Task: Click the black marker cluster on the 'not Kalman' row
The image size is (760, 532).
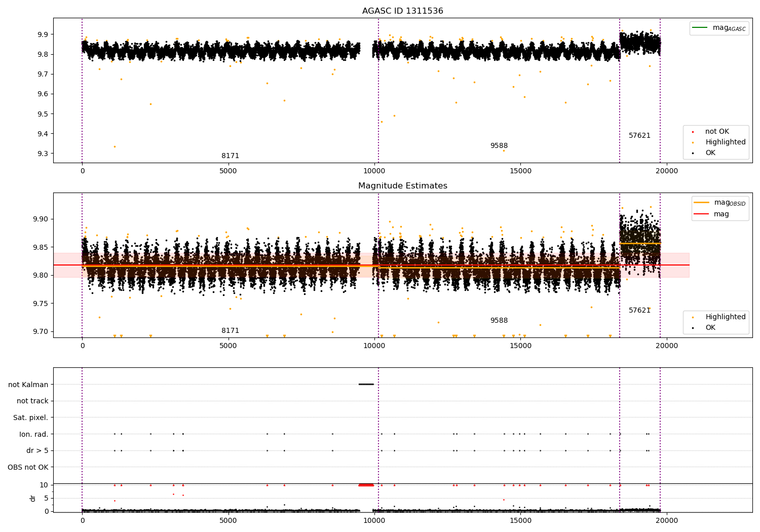Action: click(x=366, y=384)
